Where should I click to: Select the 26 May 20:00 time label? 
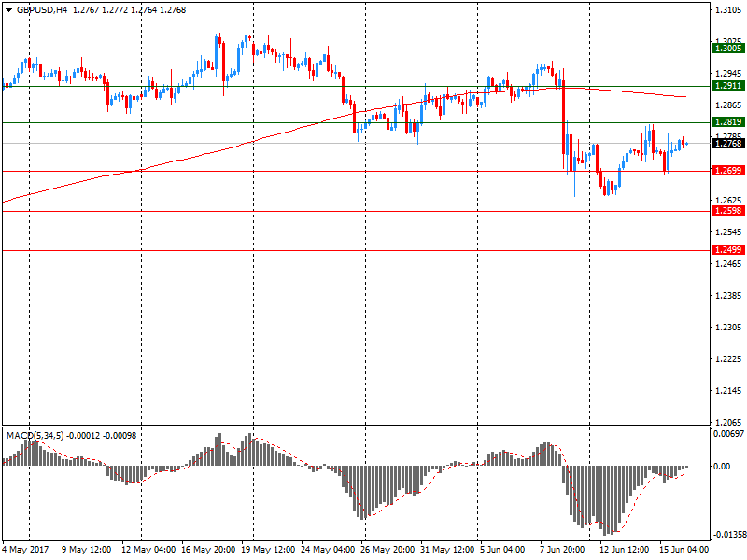tap(388, 550)
